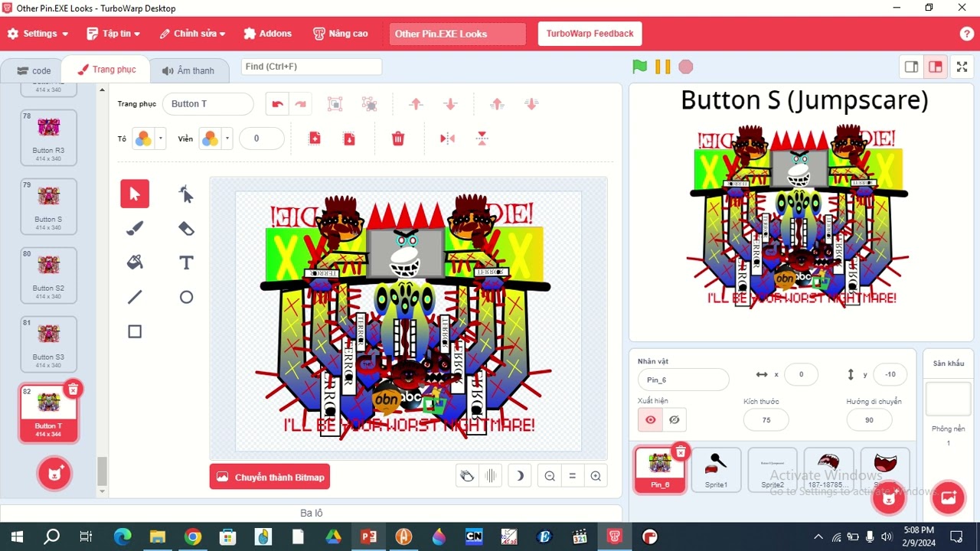Delete selection with trash icon
Screen dimensions: 980x551
(398, 139)
